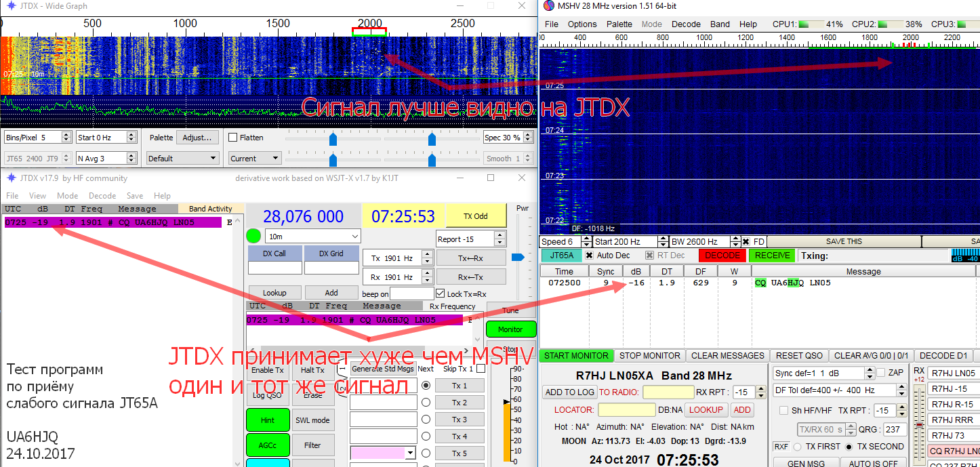Screen dimensions: 980x467
Task: Click the Hint button
Action: coord(268,420)
